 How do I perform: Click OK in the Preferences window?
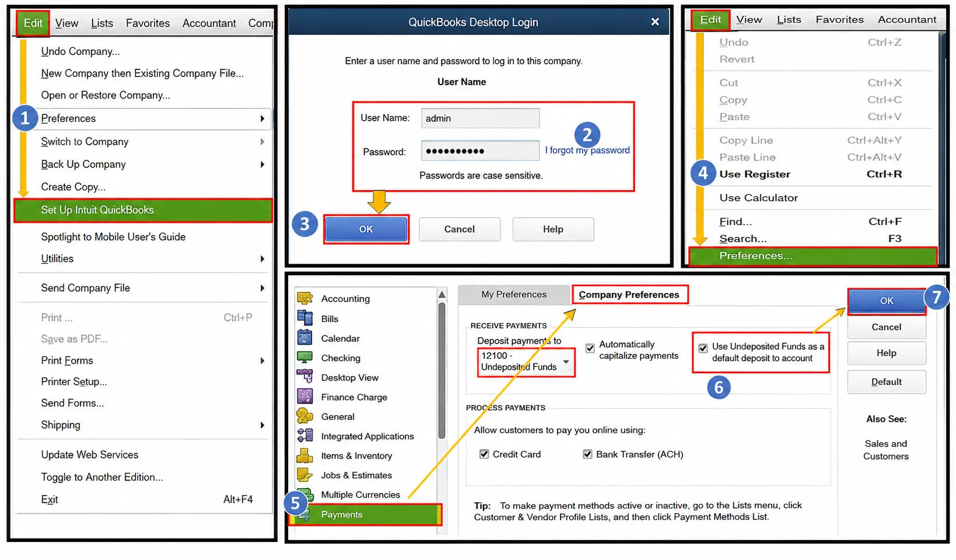[x=887, y=301]
